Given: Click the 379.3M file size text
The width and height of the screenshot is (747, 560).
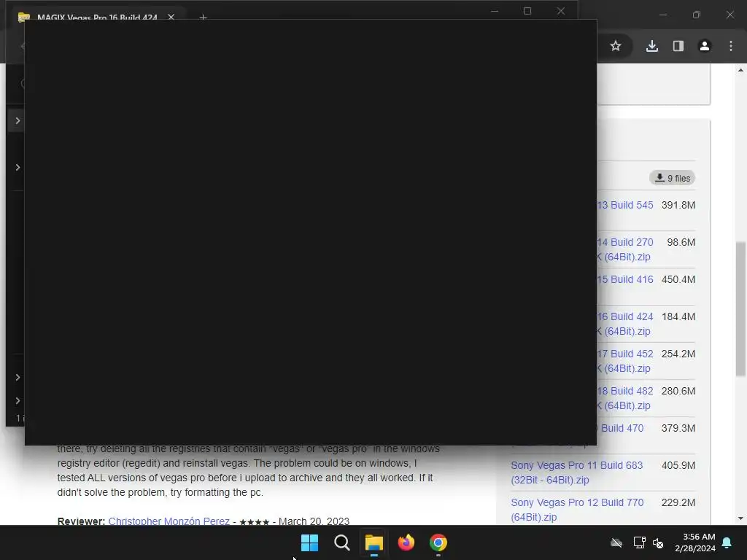Looking at the screenshot, I should coord(678,428).
